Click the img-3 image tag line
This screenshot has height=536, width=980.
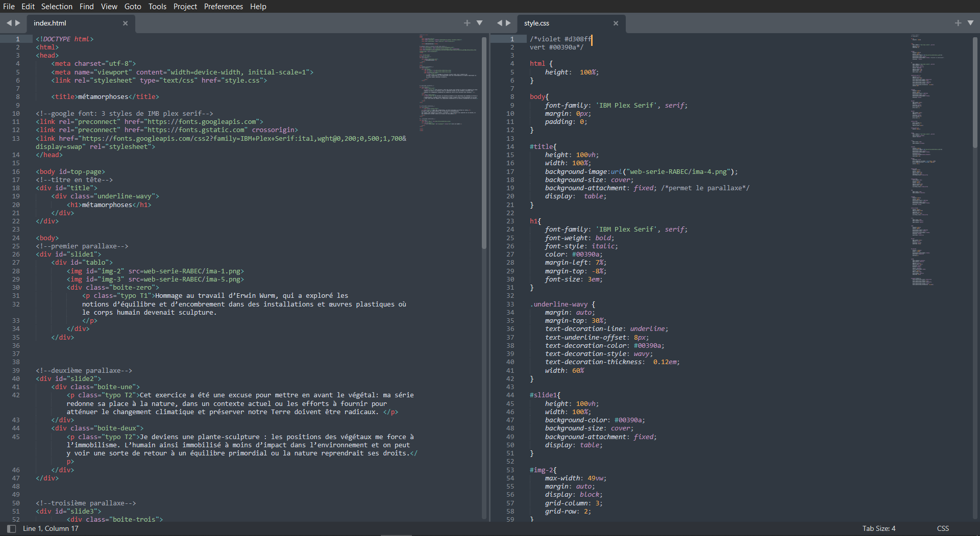coord(155,279)
